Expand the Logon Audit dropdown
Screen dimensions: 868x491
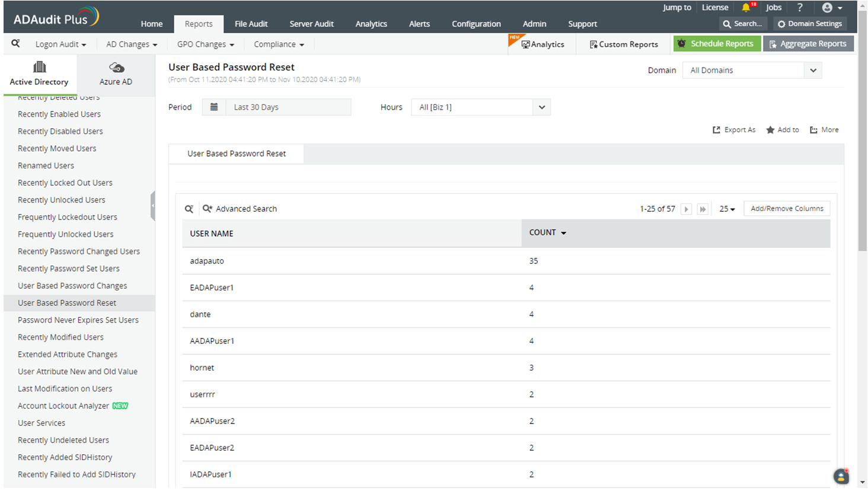point(60,44)
